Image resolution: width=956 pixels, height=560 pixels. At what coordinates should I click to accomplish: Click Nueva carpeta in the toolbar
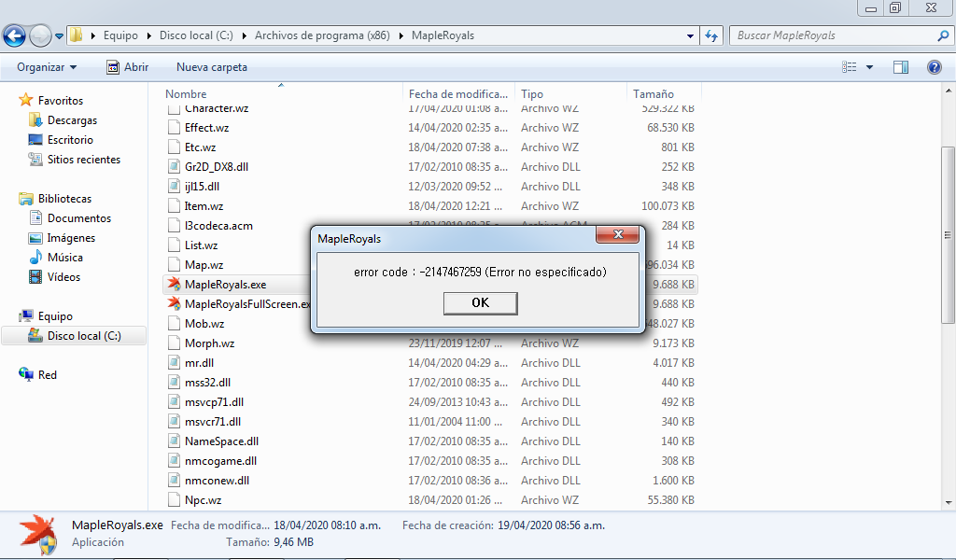212,67
